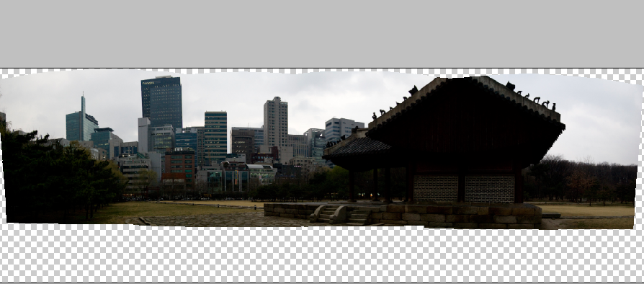Click the illuminated sign on the tallest skyscraper
Image resolution: width=644 pixels, height=284 pixels.
[148, 83]
